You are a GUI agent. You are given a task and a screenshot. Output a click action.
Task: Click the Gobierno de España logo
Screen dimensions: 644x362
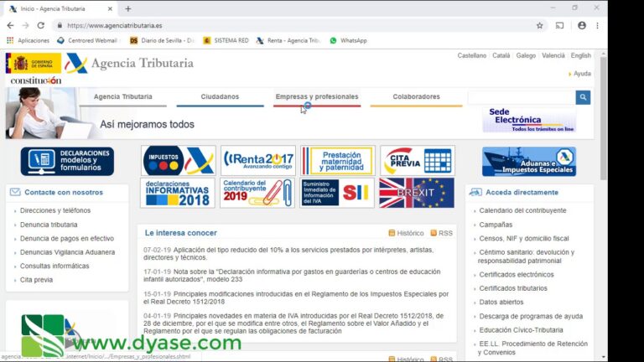(x=34, y=63)
